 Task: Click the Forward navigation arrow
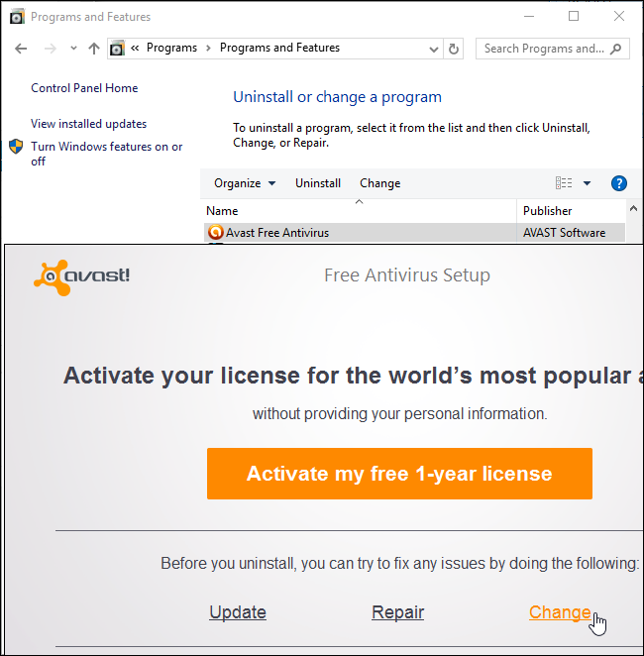(x=51, y=49)
